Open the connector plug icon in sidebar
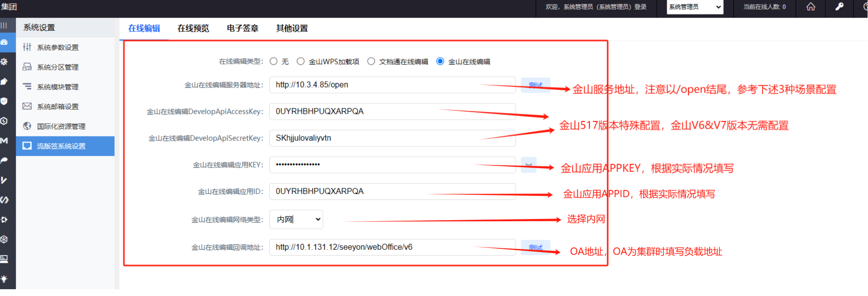Viewport: 868px width, 296px height. pyautogui.click(x=4, y=219)
